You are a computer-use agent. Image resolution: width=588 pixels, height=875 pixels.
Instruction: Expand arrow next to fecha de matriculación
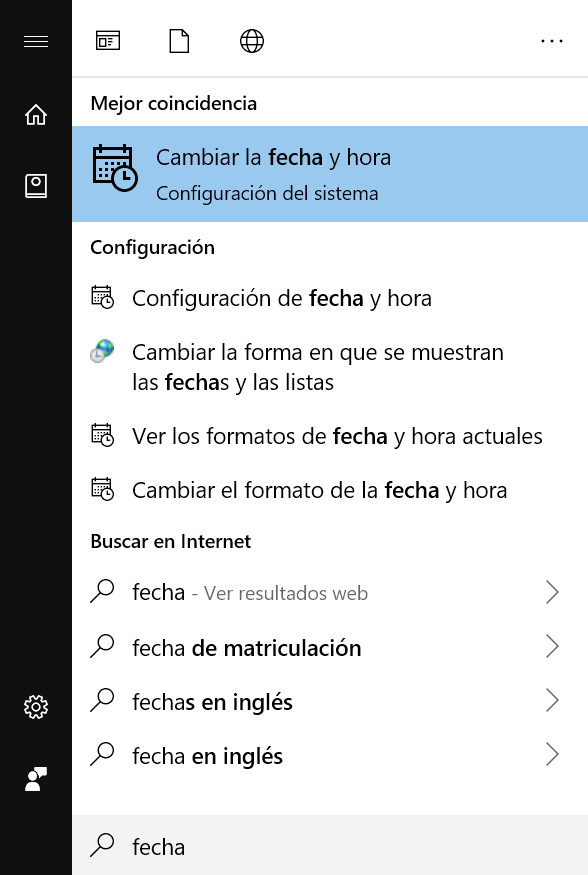point(552,646)
